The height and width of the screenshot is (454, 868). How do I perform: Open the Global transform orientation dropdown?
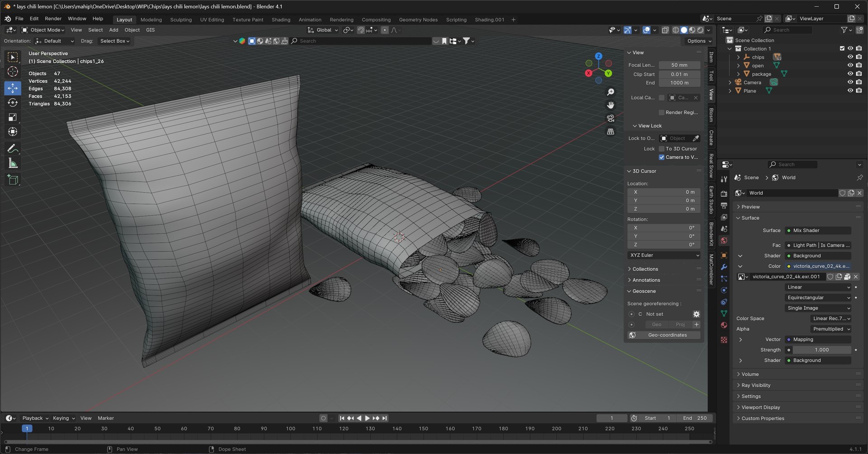(323, 30)
